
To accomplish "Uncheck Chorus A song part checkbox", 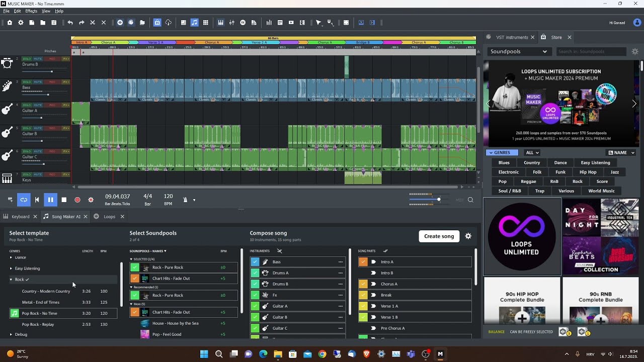I will click(x=363, y=284).
